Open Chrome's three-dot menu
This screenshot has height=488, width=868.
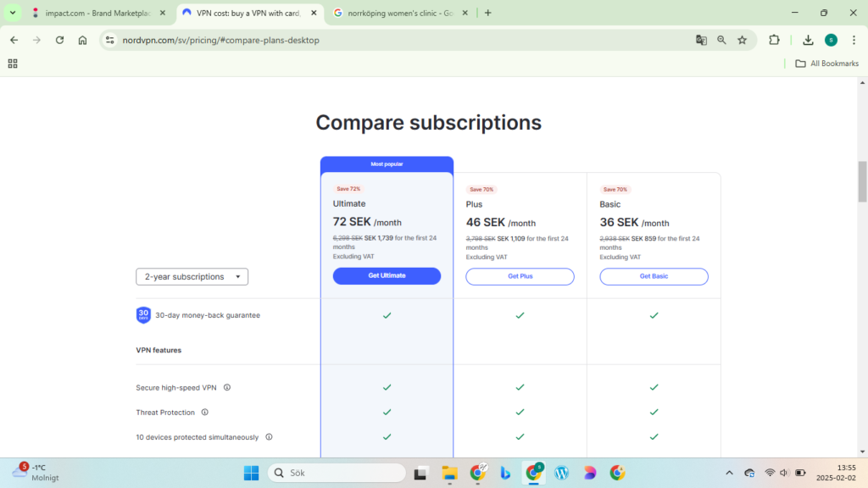(854, 40)
